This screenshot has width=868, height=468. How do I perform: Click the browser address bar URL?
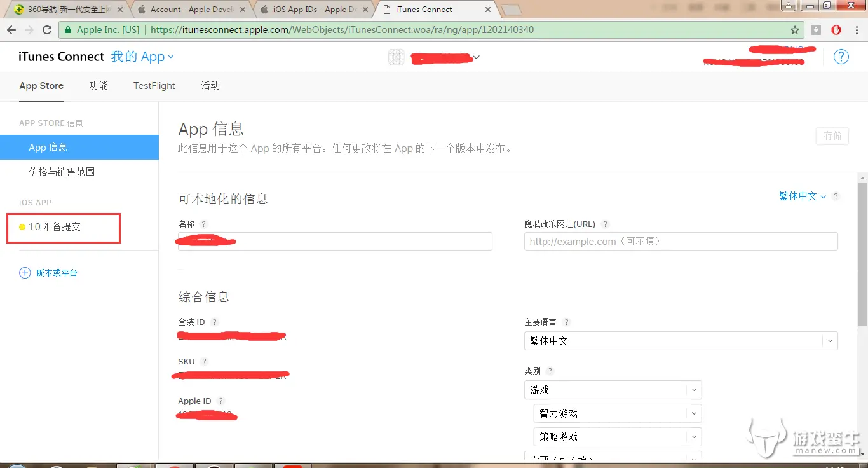(342, 30)
